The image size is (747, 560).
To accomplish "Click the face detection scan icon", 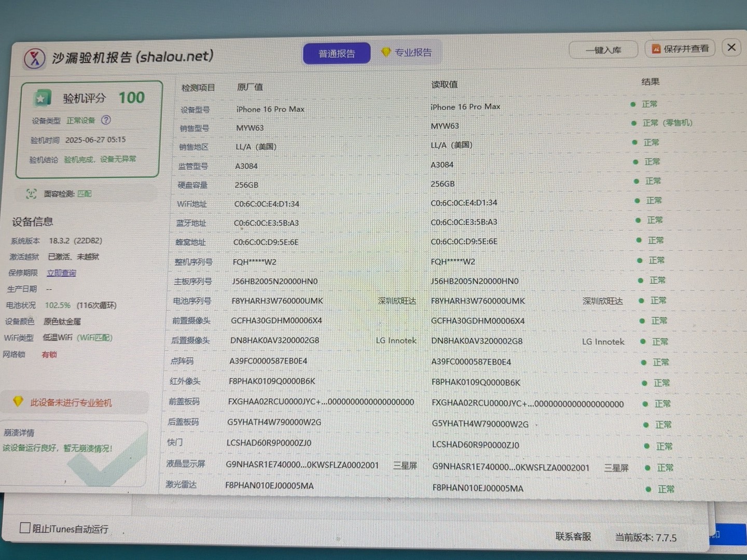I will coord(31,193).
